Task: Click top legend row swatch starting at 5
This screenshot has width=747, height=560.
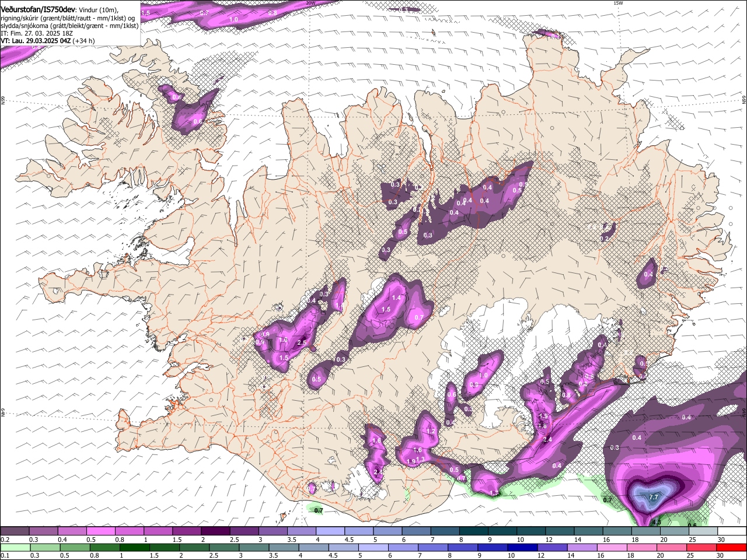Action: point(386,531)
